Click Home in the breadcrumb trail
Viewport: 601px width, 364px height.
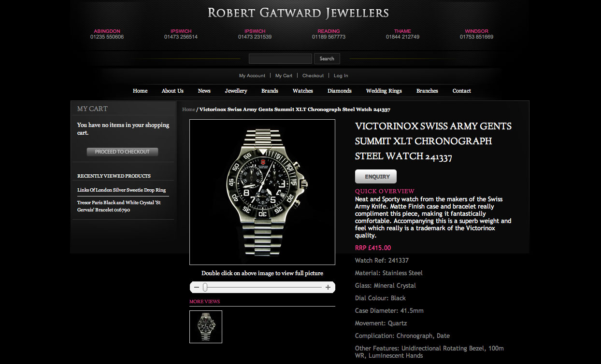pyautogui.click(x=188, y=110)
